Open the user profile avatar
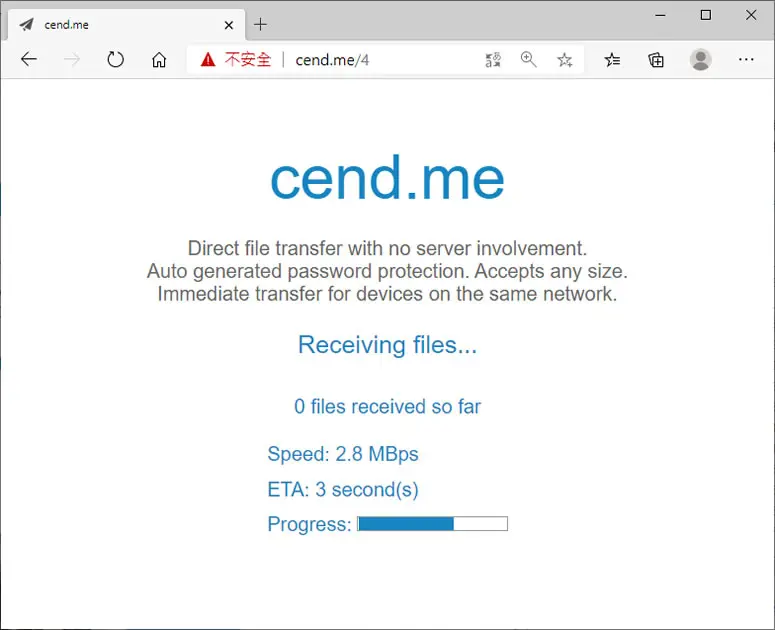The width and height of the screenshot is (775, 630). [700, 60]
